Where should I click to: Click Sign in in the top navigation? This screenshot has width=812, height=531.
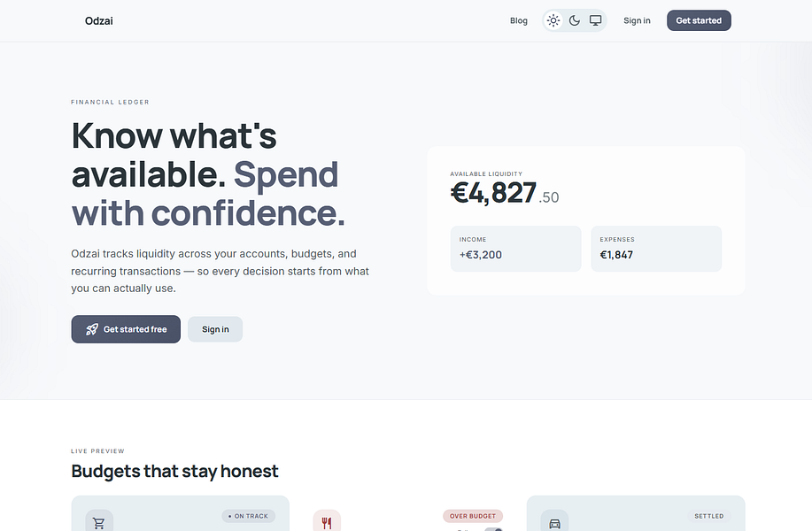637,20
